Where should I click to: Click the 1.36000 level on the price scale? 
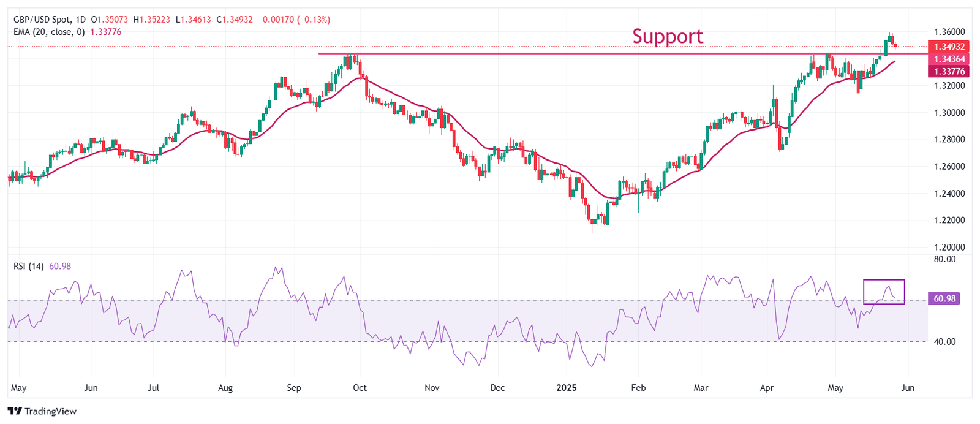click(949, 32)
